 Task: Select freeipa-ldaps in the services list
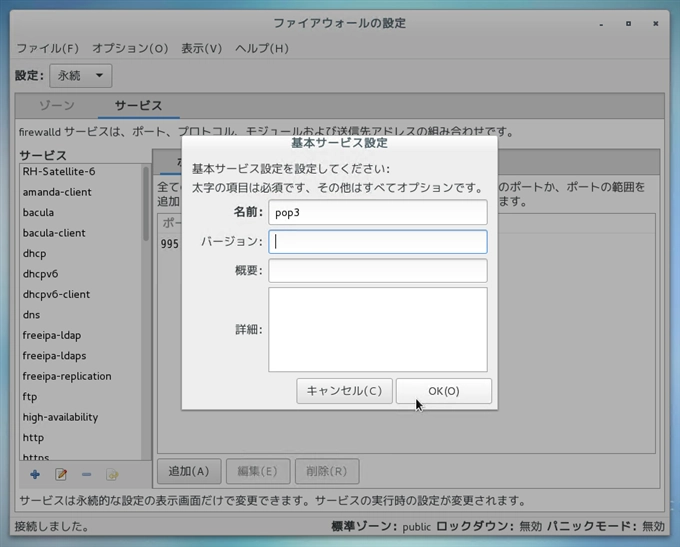tap(81, 355)
